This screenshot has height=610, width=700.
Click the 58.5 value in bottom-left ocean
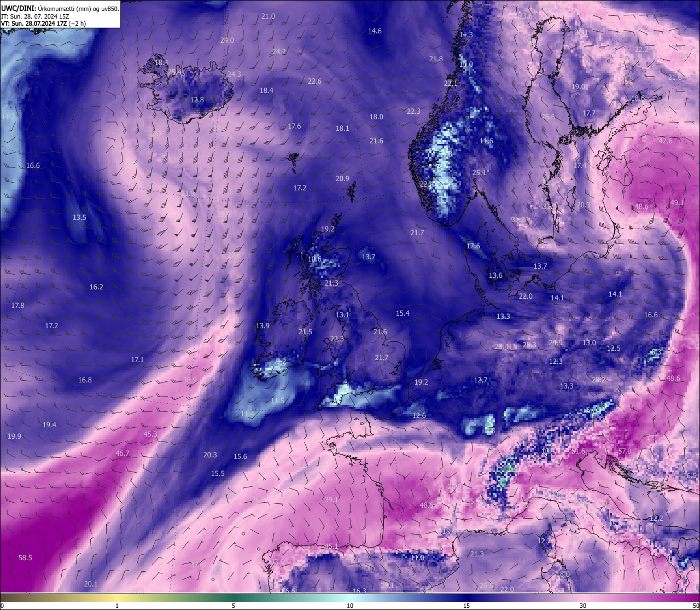click(26, 557)
